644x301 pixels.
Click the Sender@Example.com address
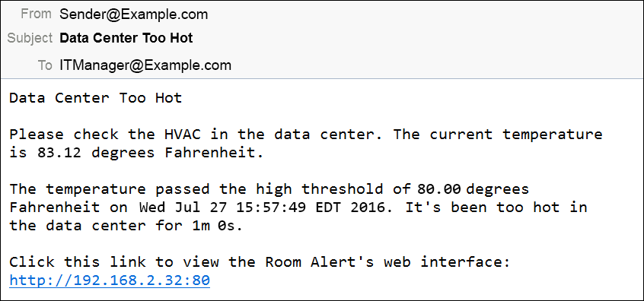(134, 14)
